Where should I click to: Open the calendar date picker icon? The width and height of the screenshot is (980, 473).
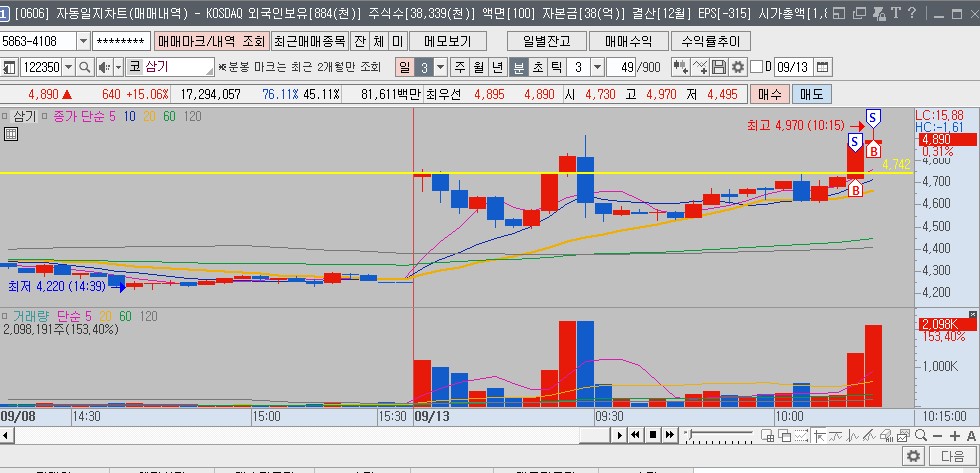click(x=822, y=67)
